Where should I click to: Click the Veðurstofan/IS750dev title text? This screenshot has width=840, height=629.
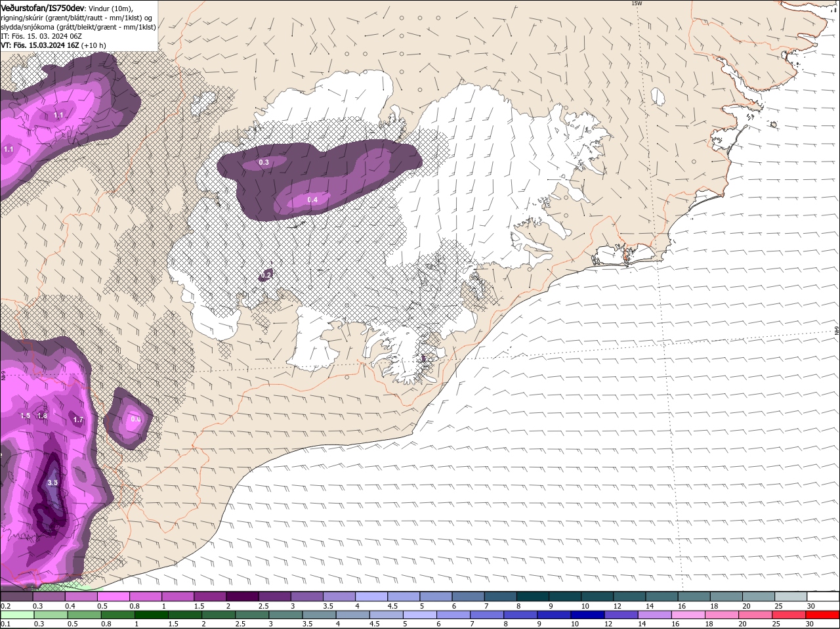(42, 8)
